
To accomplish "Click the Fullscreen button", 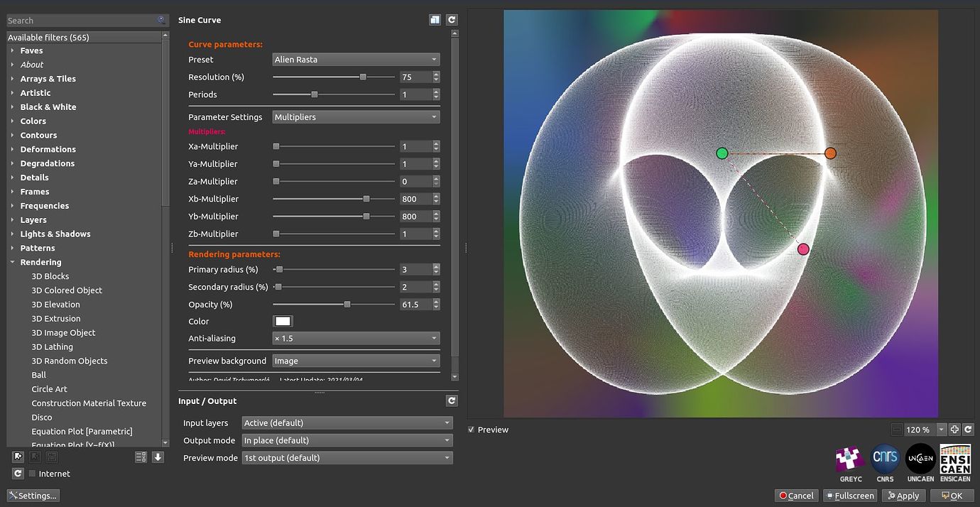I will [x=849, y=495].
